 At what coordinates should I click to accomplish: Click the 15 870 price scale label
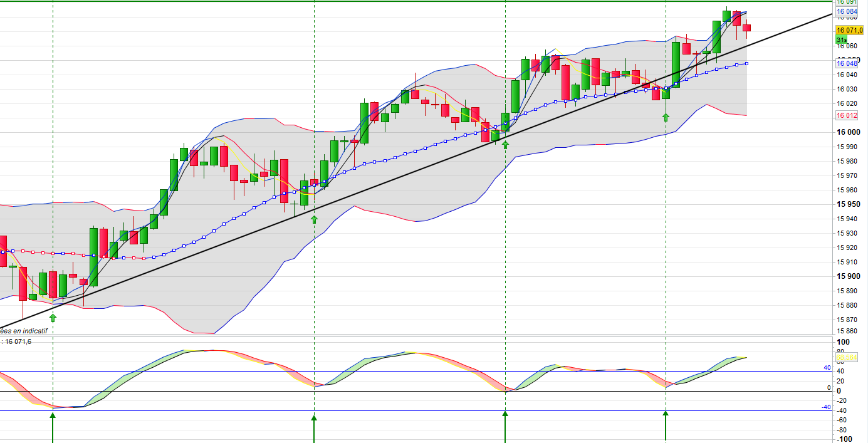click(848, 320)
